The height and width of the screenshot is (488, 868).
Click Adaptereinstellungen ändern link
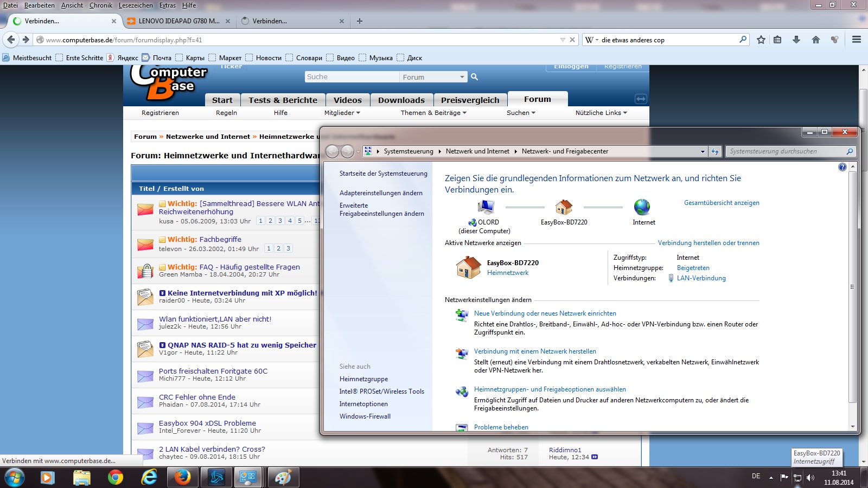click(x=381, y=193)
